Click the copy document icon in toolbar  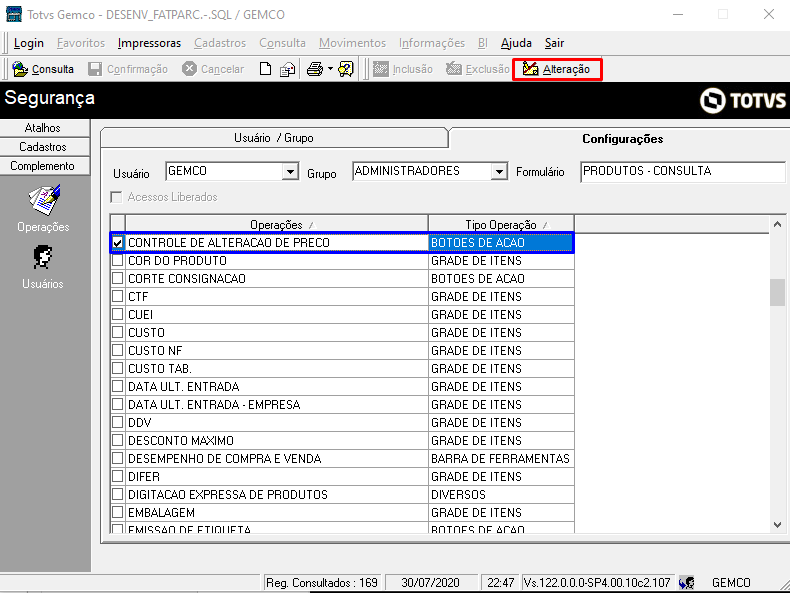tap(288, 69)
